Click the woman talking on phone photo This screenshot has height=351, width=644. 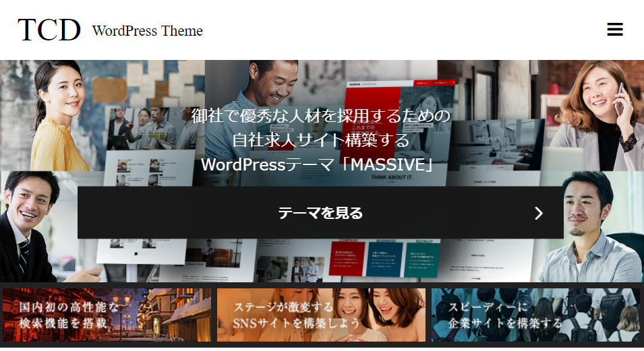tap(595, 116)
